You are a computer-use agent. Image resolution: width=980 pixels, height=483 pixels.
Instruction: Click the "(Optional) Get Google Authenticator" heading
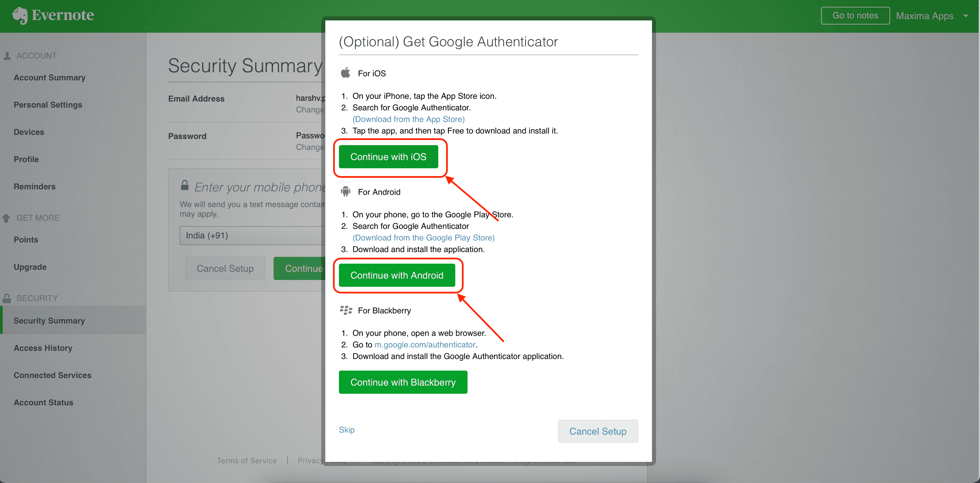point(448,42)
